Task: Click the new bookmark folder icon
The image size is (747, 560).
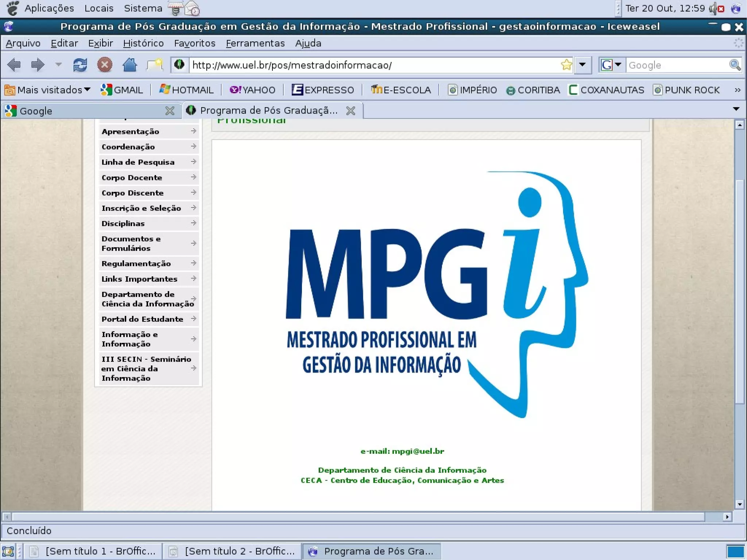Action: click(155, 65)
